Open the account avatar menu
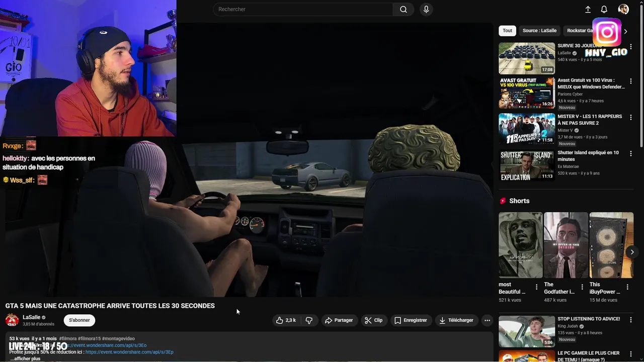Image resolution: width=644 pixels, height=362 pixels. (x=623, y=9)
